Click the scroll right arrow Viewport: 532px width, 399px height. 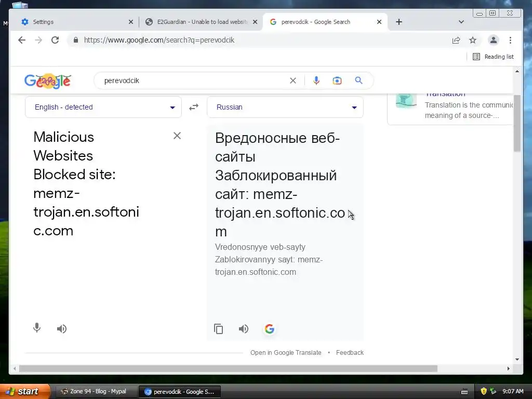[x=508, y=368]
